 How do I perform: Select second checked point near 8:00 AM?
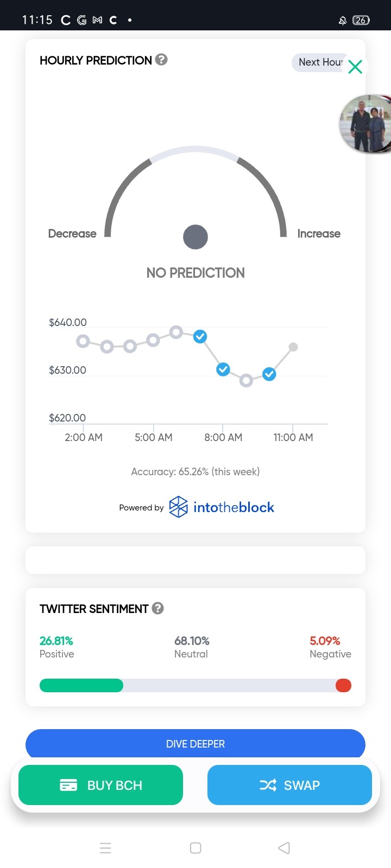[x=223, y=369]
